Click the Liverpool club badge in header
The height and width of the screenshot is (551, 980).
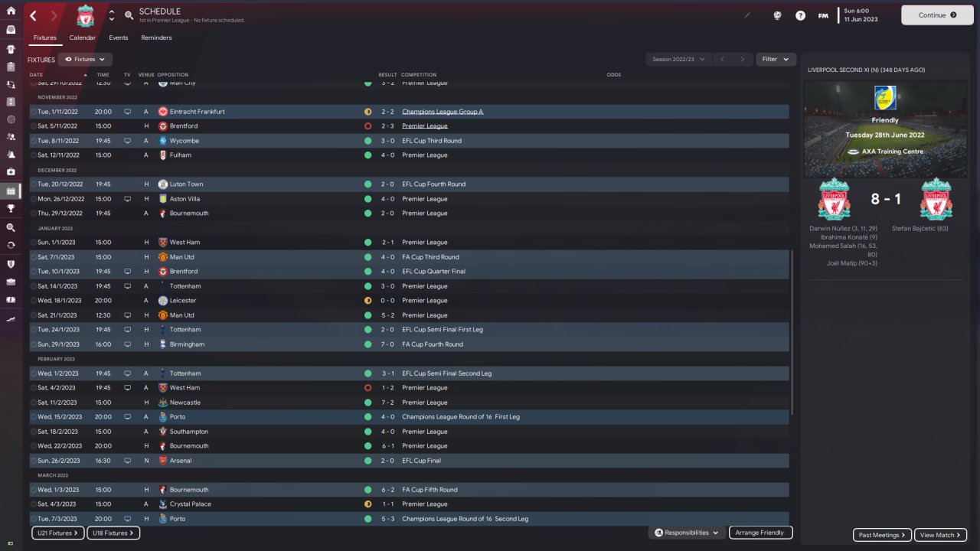click(86, 15)
